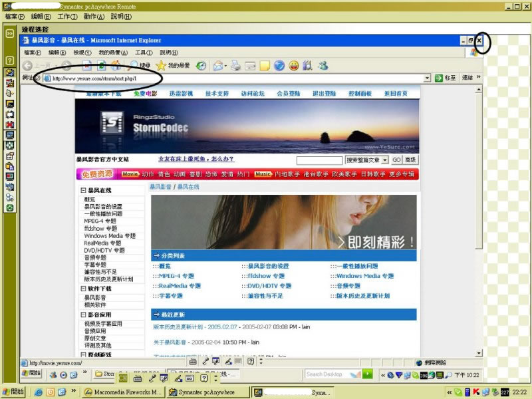The height and width of the screenshot is (399, 532).
Task: Open 我的最愛 favorites from the star toolbar button
Action: [173, 65]
